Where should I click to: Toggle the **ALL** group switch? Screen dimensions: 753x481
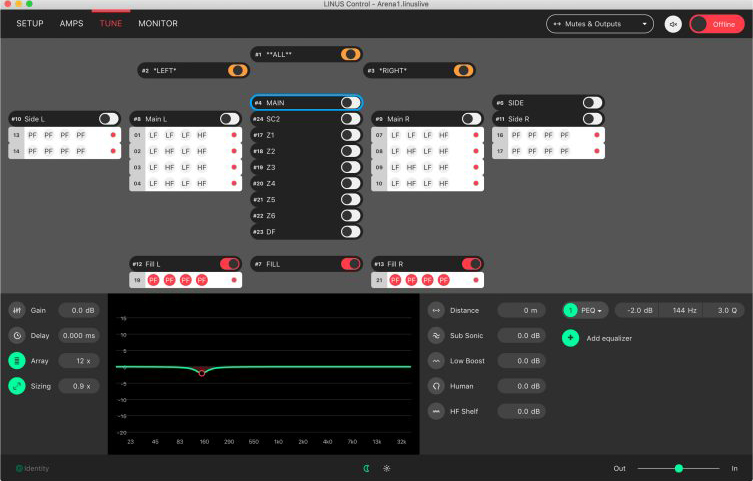(351, 54)
